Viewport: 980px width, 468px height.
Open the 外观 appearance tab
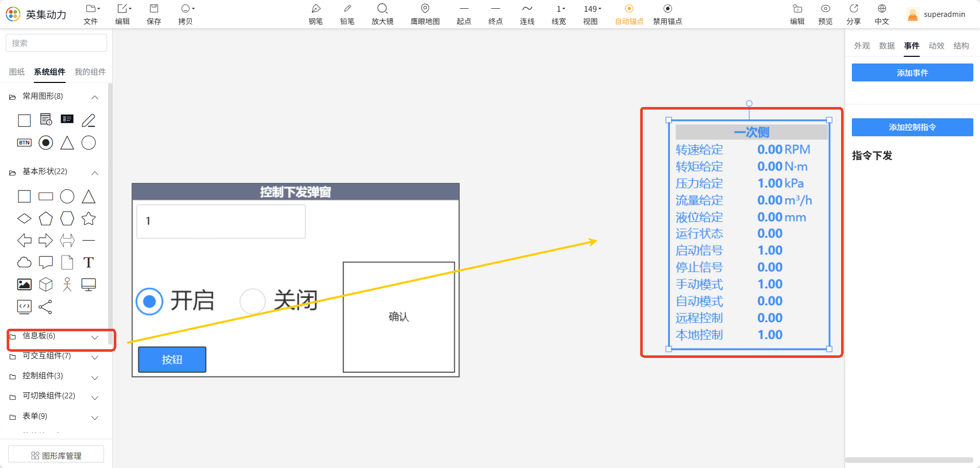(862, 46)
